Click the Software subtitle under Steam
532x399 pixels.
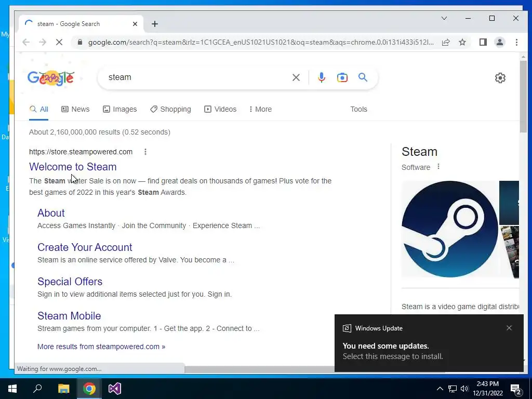pos(416,167)
